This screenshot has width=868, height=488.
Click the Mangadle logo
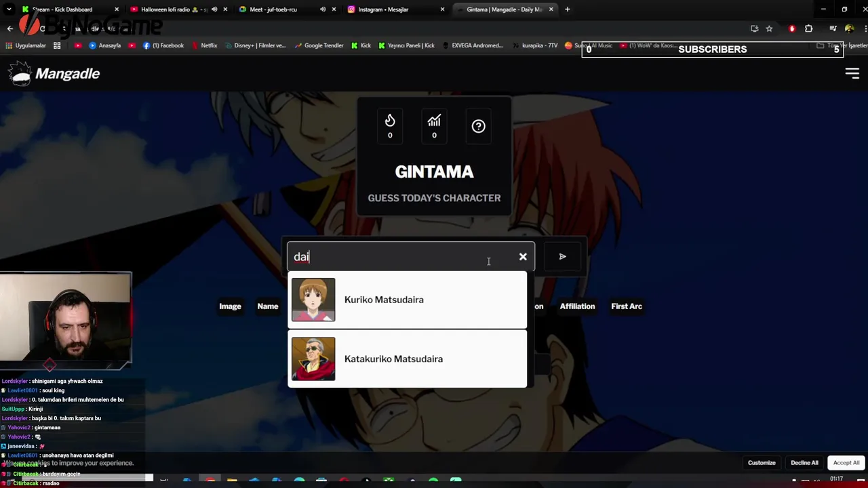pyautogui.click(x=54, y=74)
